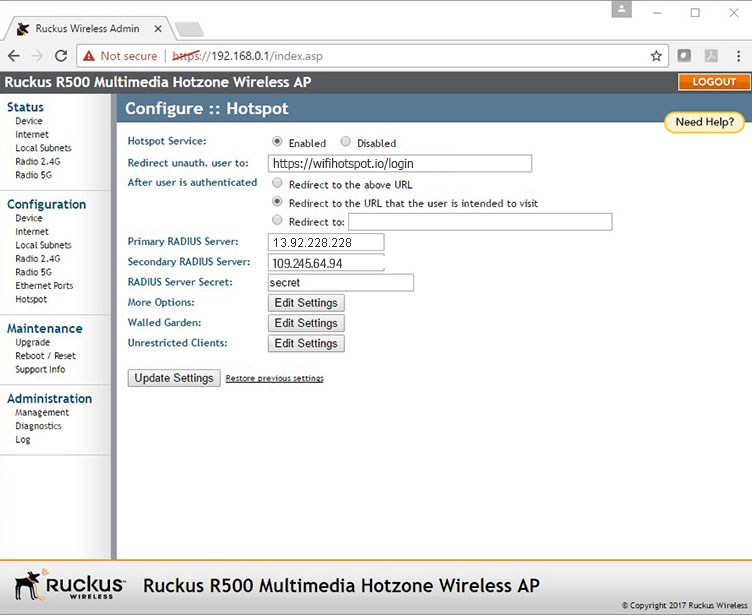Select the Enabled hotspot service option
Viewport: 752px width, 615px height.
pos(277,142)
